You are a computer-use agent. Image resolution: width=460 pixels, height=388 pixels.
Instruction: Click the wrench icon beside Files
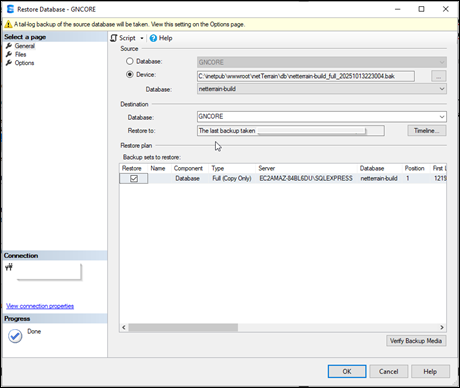[9, 54]
